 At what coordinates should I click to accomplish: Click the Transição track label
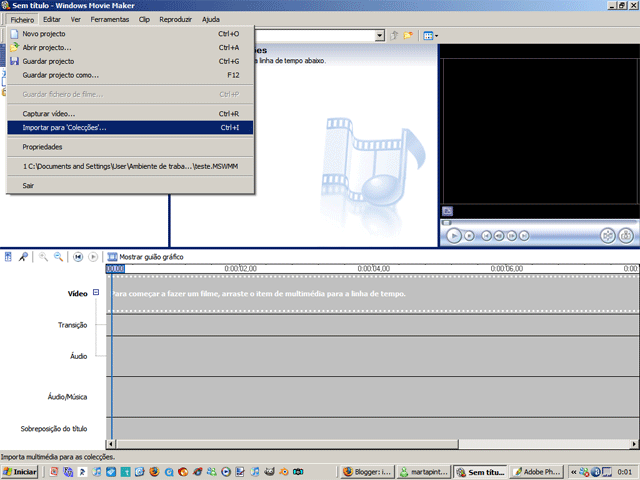click(x=73, y=325)
